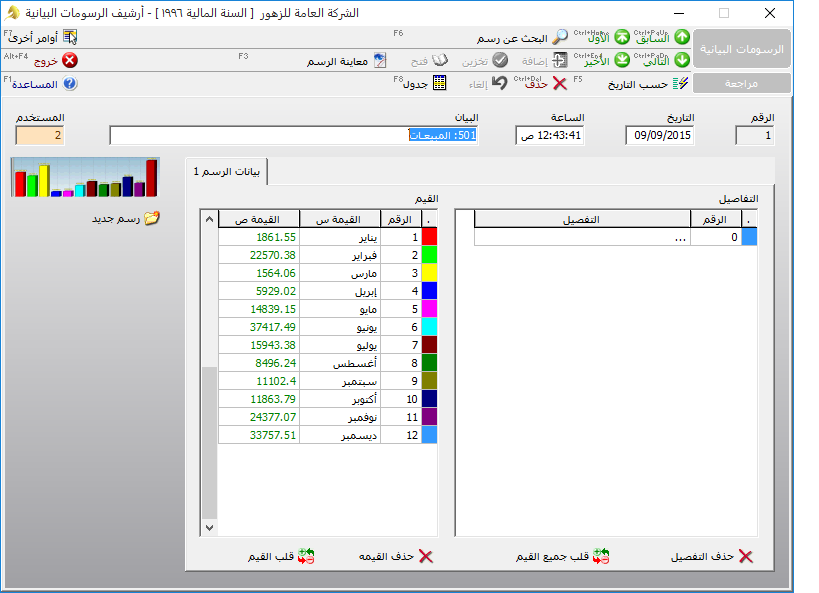Click the Table (جدول) grid icon

click(x=440, y=83)
